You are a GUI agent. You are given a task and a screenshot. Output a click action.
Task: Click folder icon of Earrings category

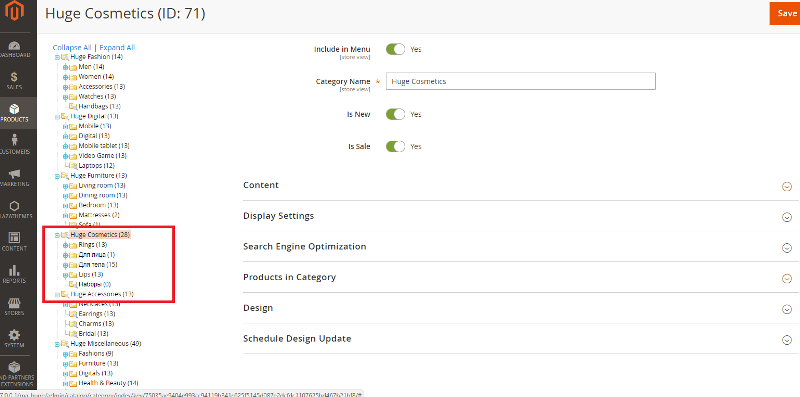pos(73,314)
